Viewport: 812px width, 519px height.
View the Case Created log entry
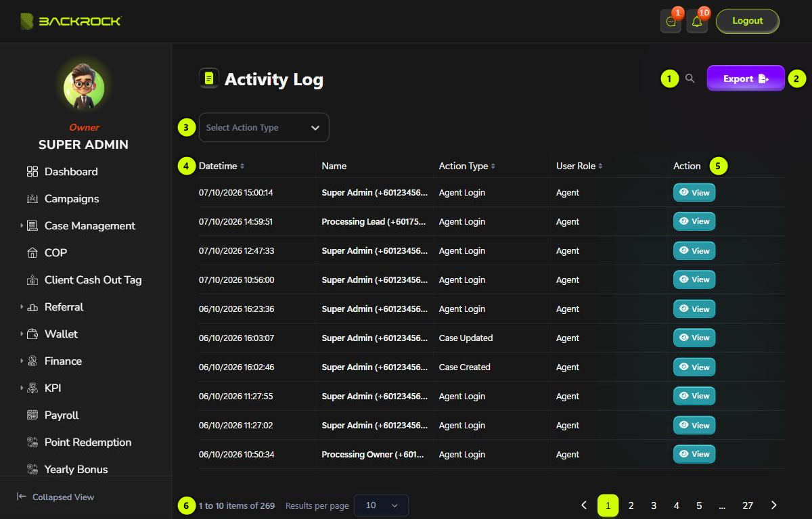[x=694, y=367]
